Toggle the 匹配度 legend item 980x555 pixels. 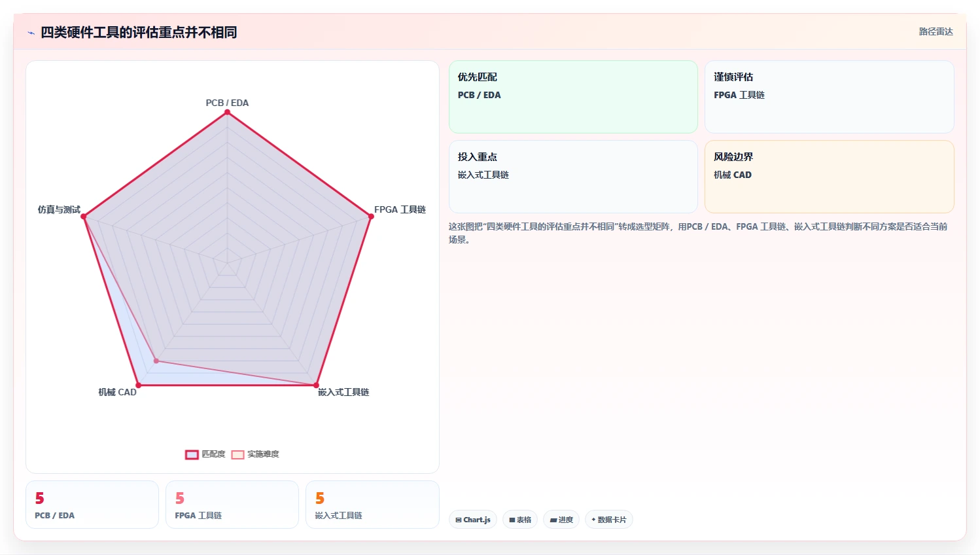[205, 454]
